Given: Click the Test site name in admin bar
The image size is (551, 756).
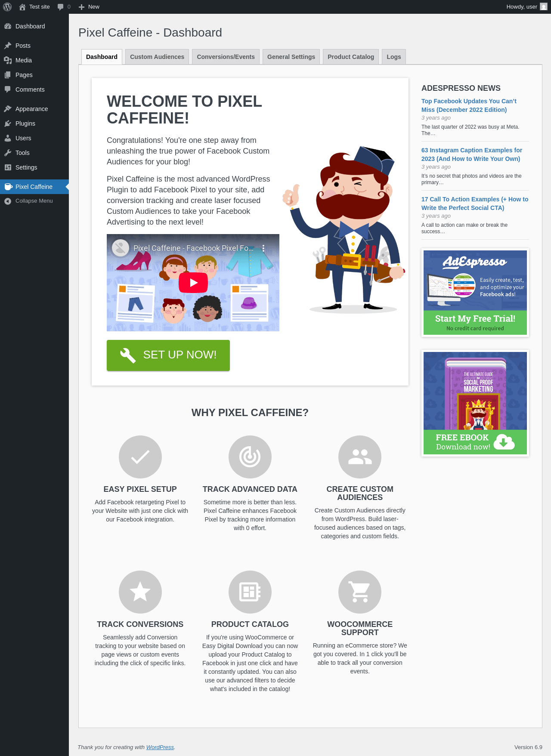Looking at the screenshot, I should tap(40, 7).
